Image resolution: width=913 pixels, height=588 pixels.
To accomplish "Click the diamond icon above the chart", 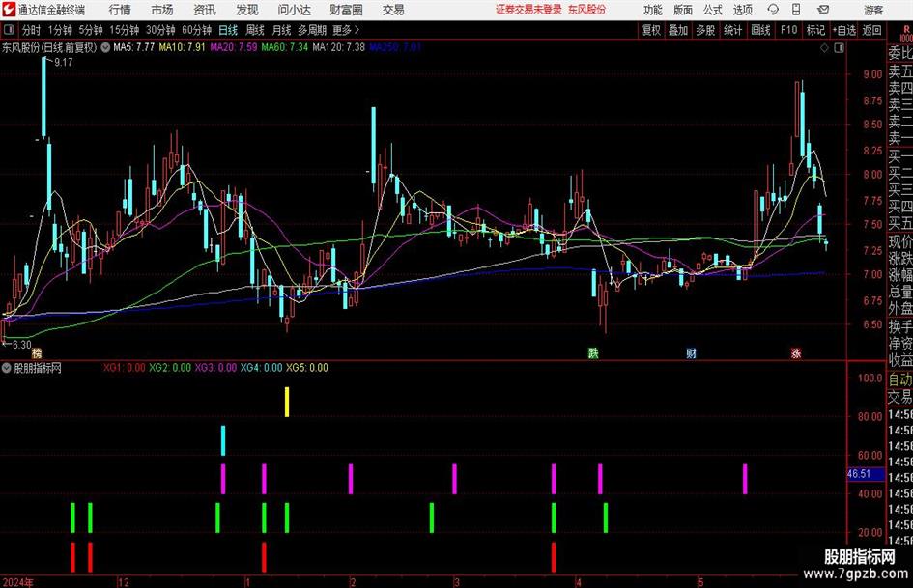I will point(824,48).
